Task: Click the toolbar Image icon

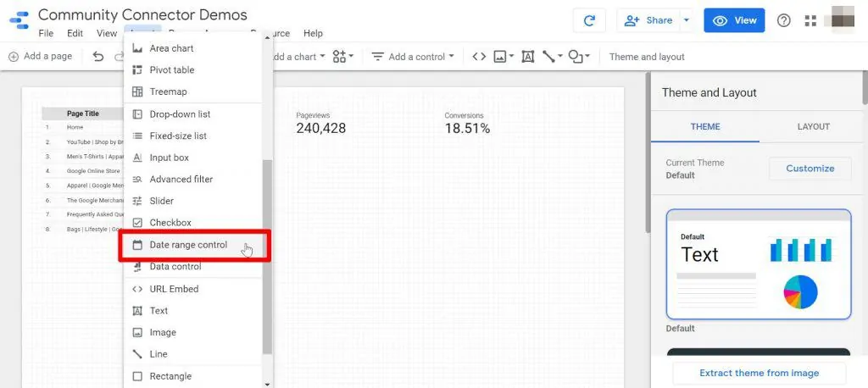Action: [500, 57]
